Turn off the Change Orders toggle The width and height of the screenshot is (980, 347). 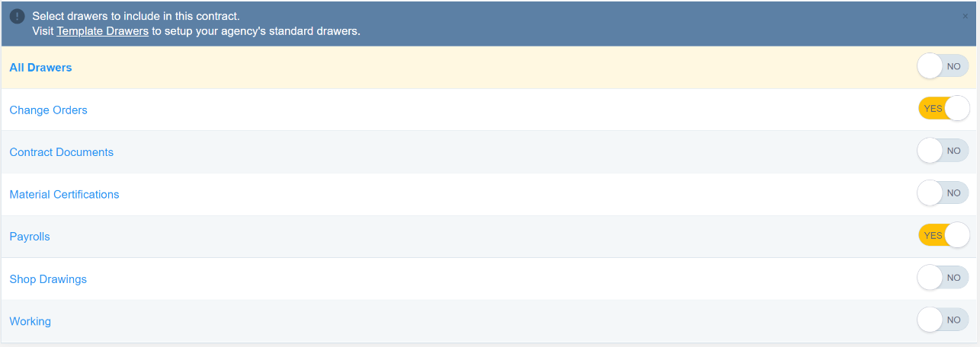coord(943,109)
